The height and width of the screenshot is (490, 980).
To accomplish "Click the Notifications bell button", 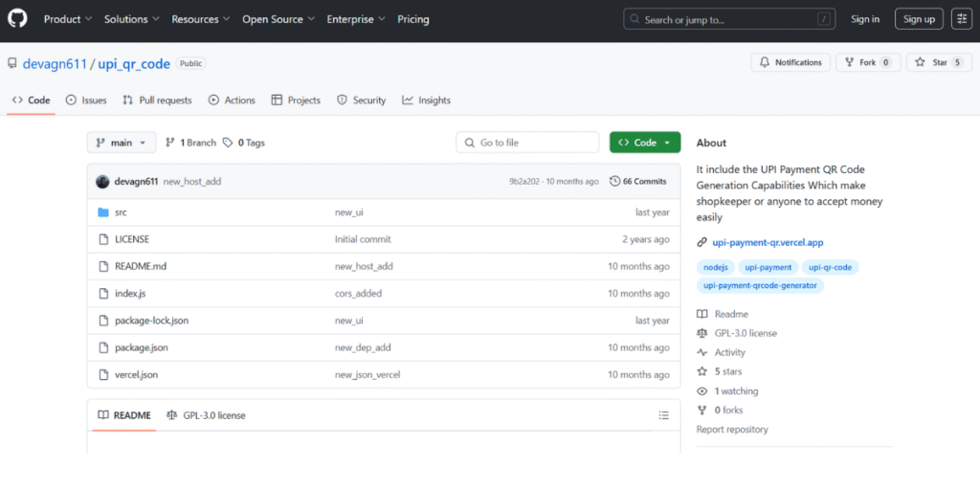I will click(x=791, y=62).
